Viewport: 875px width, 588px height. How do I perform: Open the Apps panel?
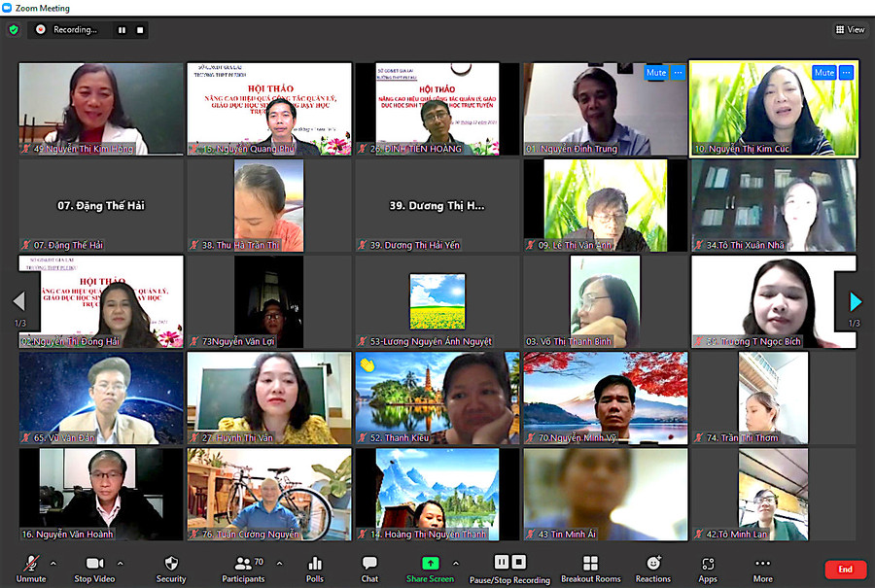tap(708, 564)
